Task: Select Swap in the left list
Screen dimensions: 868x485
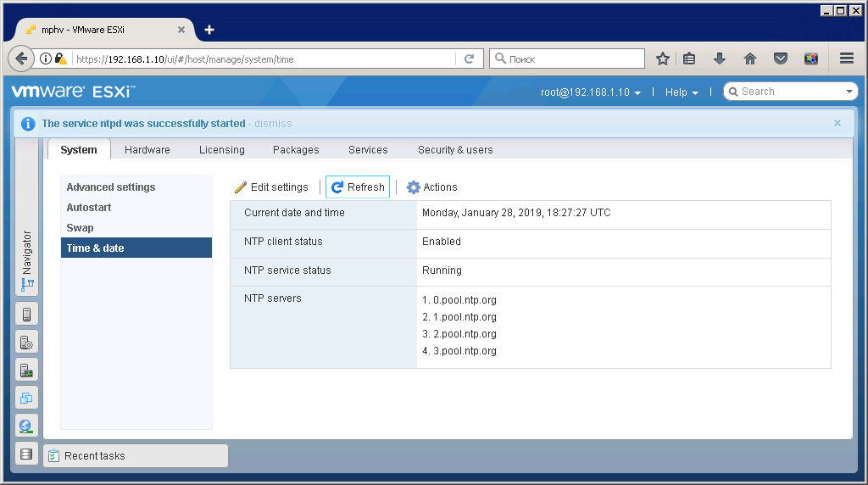Action: pos(136,227)
